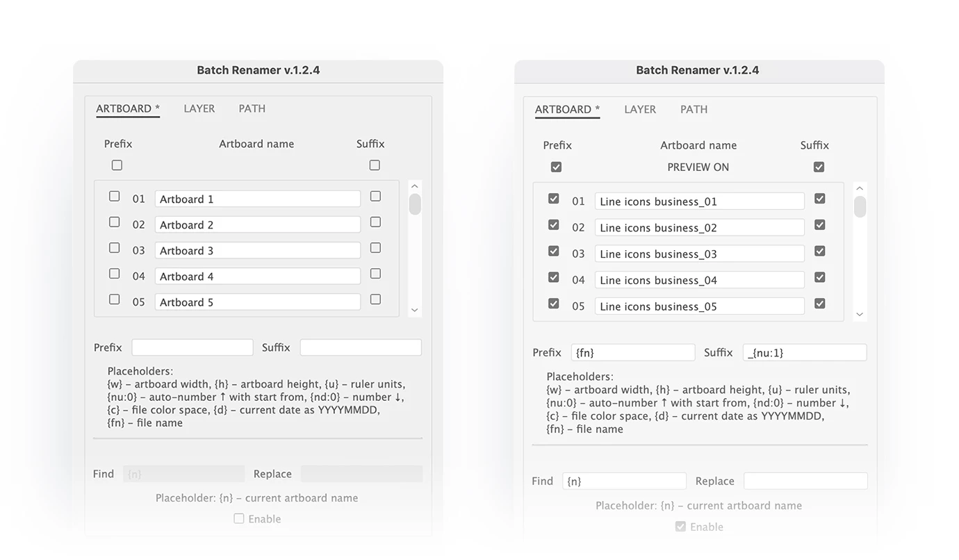Enable suffix checkbox for Artboard 3 row
The width and height of the screenshot is (959, 560).
coord(375,248)
